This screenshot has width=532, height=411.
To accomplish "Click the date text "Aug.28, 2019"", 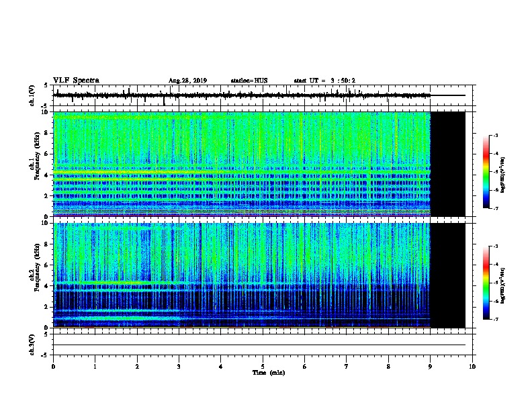I will (x=187, y=81).
